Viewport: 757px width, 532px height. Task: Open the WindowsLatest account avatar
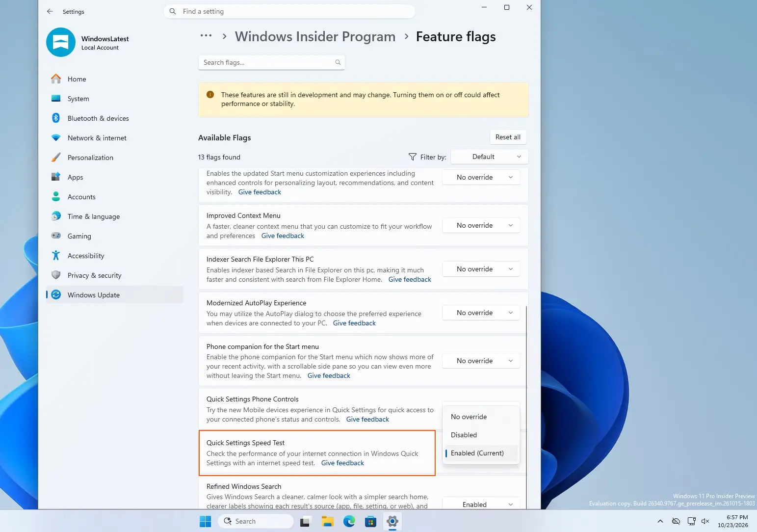(61, 42)
